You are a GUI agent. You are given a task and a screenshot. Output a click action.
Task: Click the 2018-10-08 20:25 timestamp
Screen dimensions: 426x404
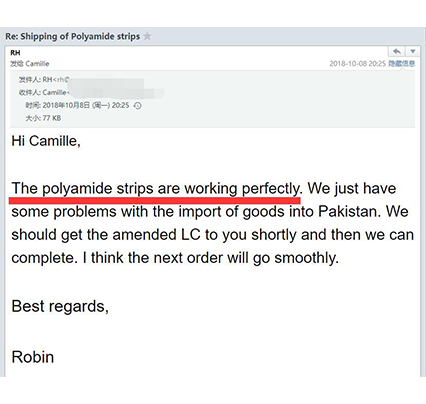click(357, 63)
